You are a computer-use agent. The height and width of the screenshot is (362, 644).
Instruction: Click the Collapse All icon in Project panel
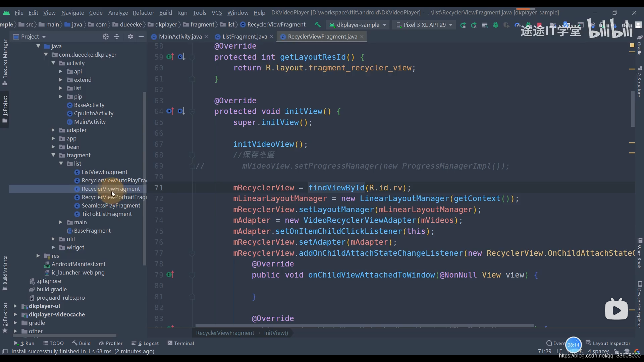pos(117,37)
